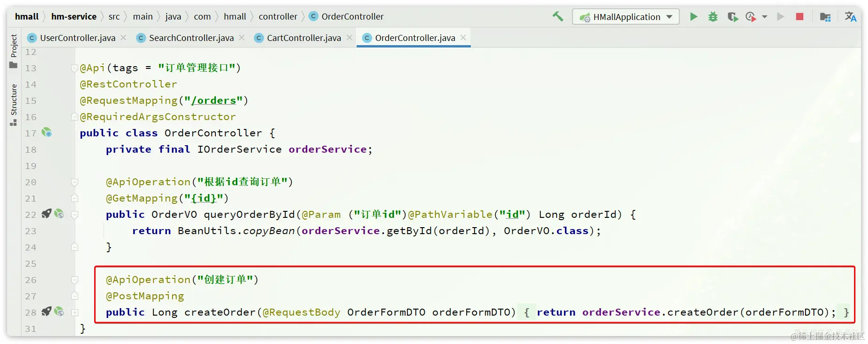This screenshot has height=344, width=868.
Task: Open the HMallApplication run configuration dropdown
Action: tap(626, 17)
